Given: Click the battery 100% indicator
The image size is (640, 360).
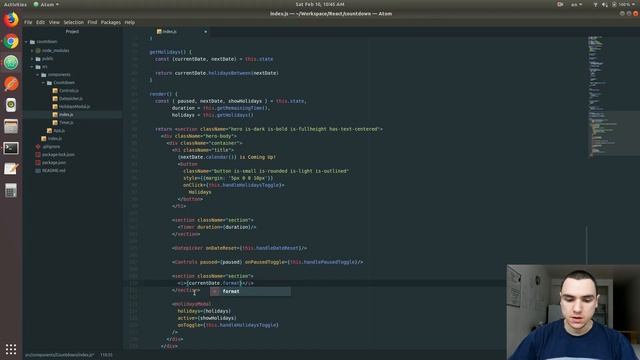Looking at the screenshot, I should click(621, 4).
